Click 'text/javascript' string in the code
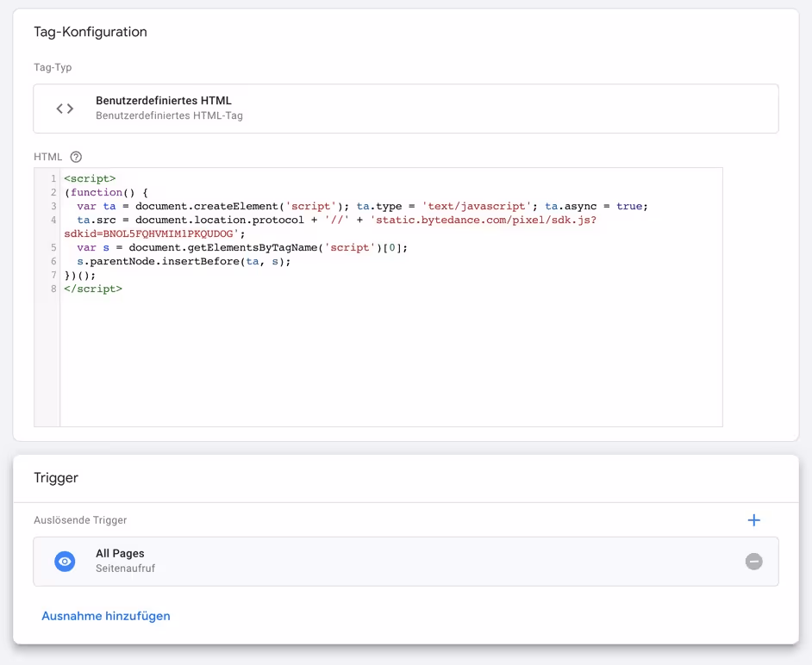Image resolution: width=812 pixels, height=665 pixels. tap(477, 206)
